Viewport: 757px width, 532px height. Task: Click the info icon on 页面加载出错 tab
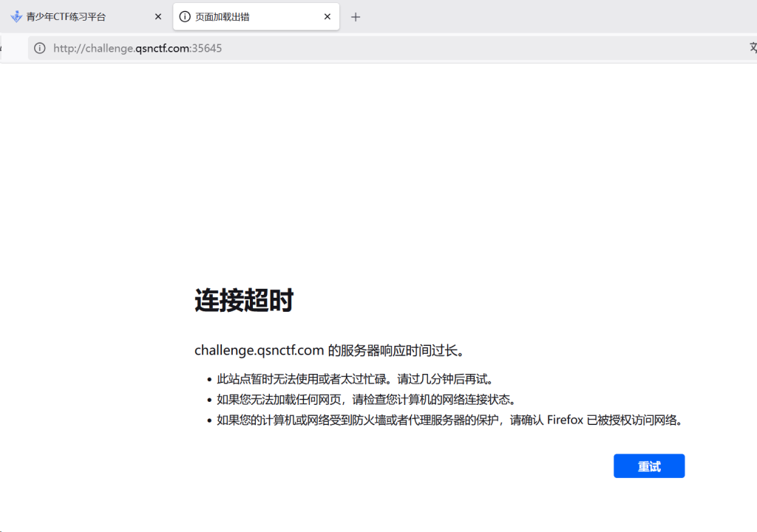coord(185,16)
